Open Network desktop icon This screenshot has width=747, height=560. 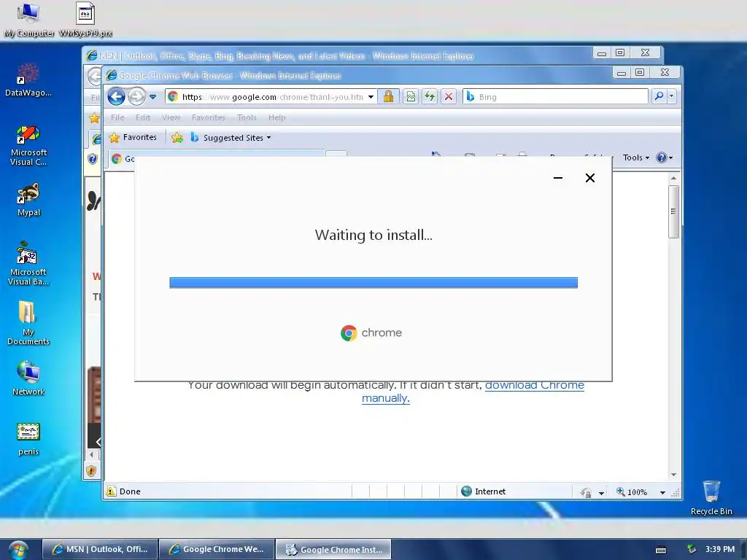28,378
